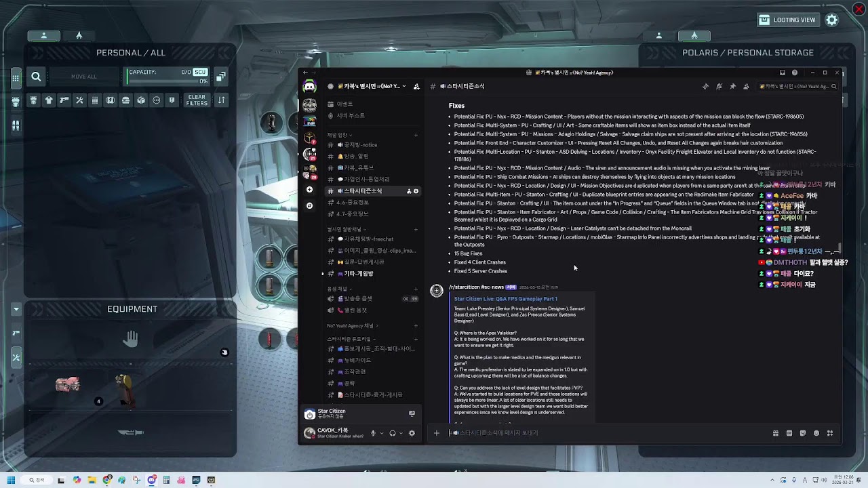The height and width of the screenshot is (488, 868).
Task: Open emoji picker in message bar
Action: 816,433
